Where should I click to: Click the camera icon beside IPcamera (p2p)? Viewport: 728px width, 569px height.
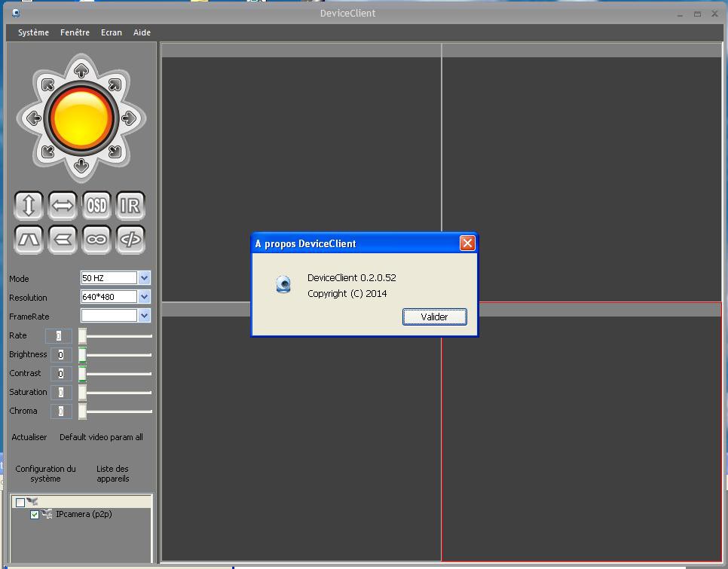point(47,514)
